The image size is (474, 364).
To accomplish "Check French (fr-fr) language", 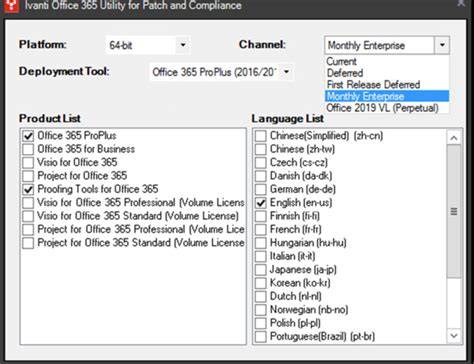I will pos(261,229).
